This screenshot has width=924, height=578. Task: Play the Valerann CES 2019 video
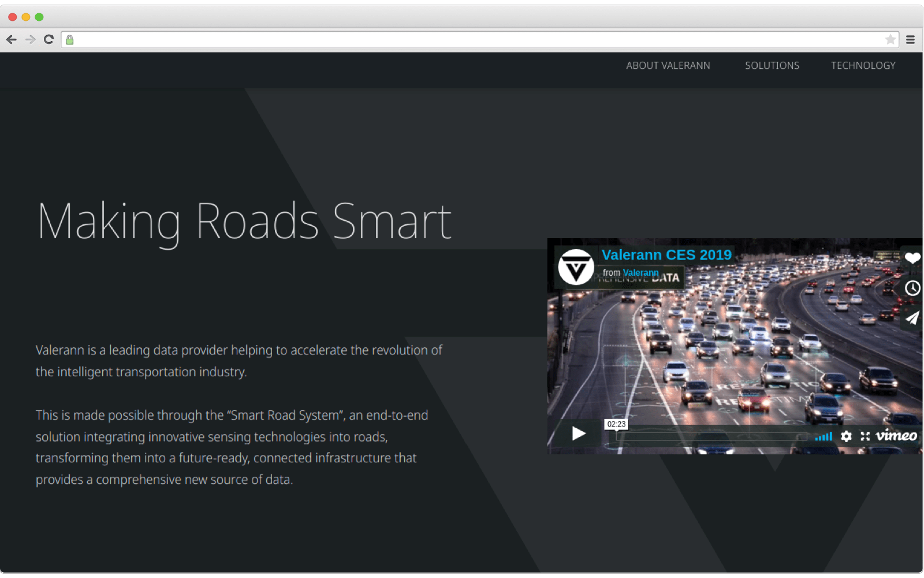(579, 433)
